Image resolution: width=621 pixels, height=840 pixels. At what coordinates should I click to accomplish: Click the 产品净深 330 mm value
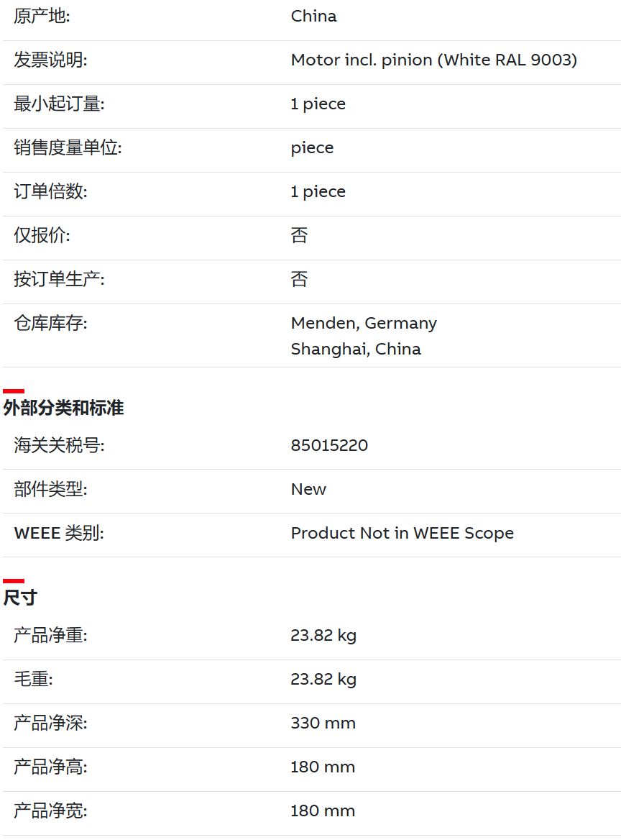[x=323, y=723]
